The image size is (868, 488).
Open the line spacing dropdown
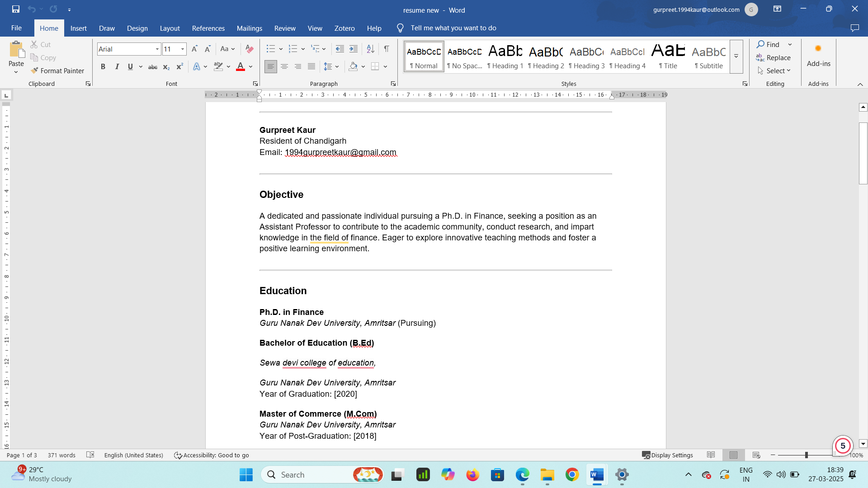(331, 66)
